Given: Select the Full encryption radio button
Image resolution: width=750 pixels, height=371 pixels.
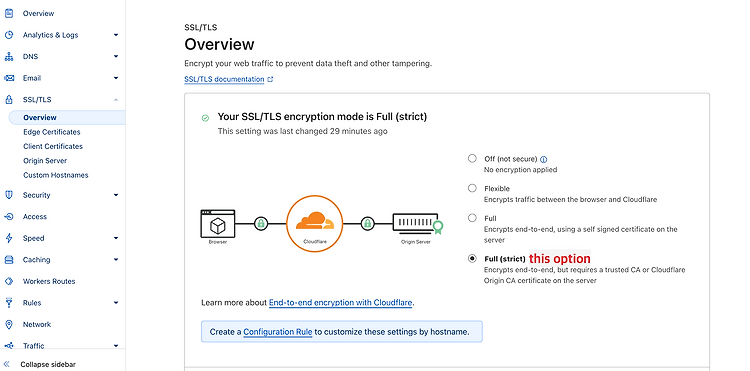Looking at the screenshot, I should 472,218.
